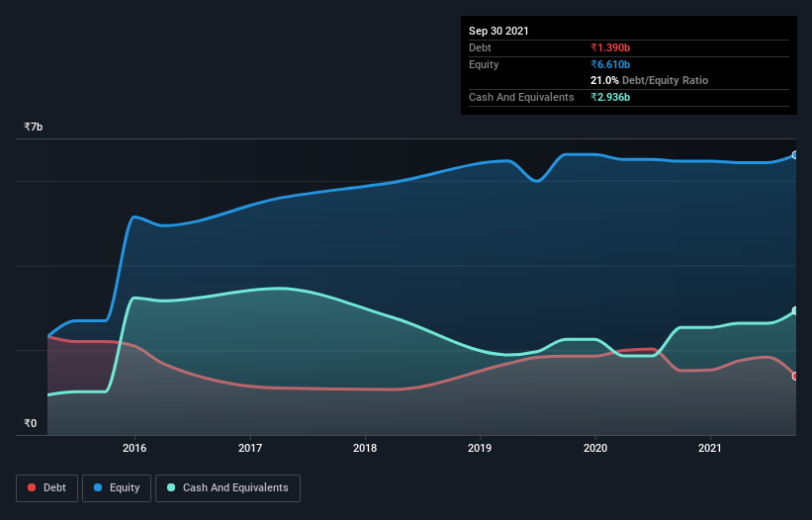Viewport: 812px width, 520px height.
Task: Click the tooltip Equity label
Action: [484, 64]
